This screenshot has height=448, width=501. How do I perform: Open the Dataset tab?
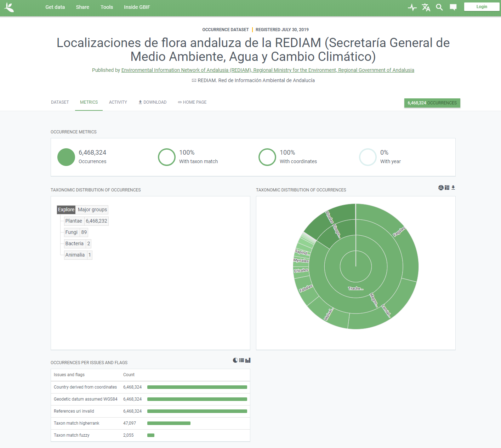pos(60,102)
